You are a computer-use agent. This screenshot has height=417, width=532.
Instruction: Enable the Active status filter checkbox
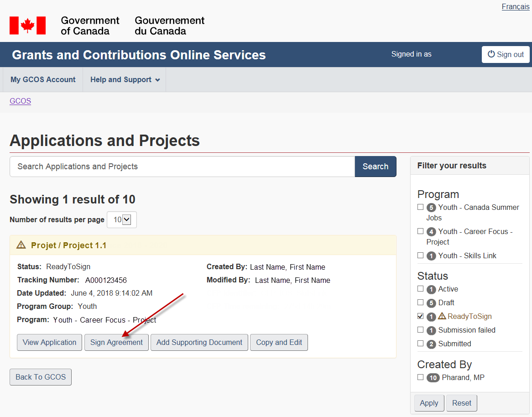pos(420,289)
